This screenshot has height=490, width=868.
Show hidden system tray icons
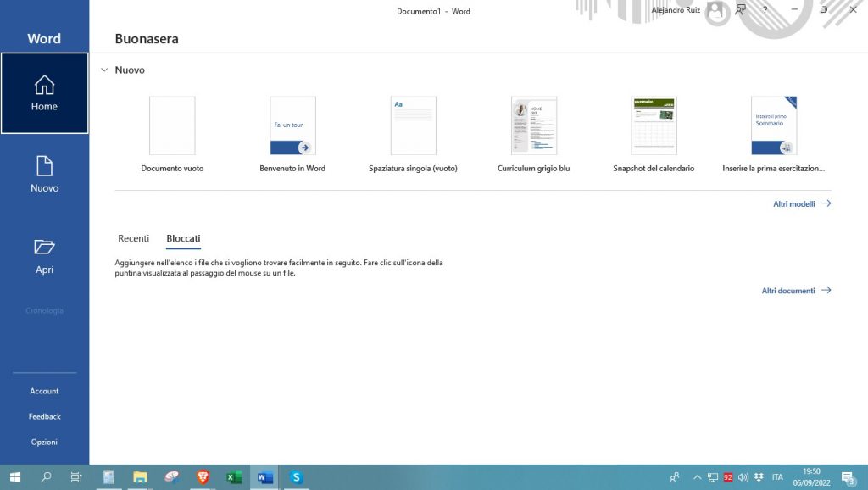tap(697, 477)
